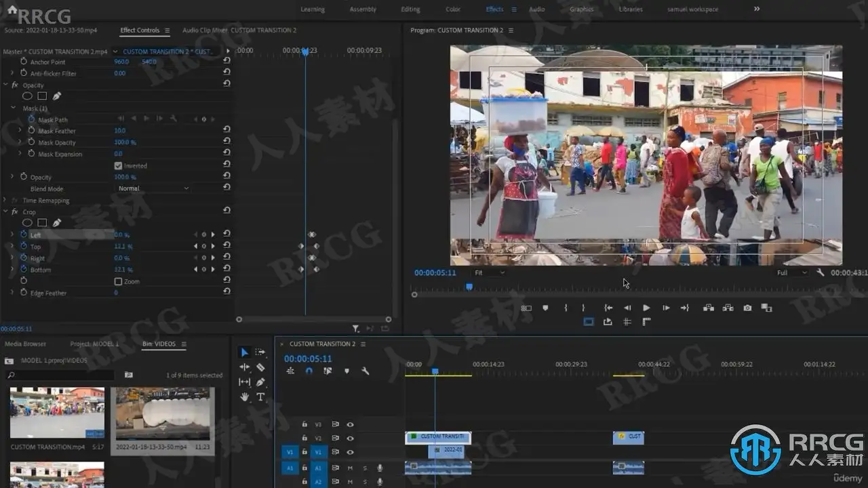Viewport: 868px width, 488px height.
Task: Create ellipse mask under Crop effect
Action: tap(27, 223)
